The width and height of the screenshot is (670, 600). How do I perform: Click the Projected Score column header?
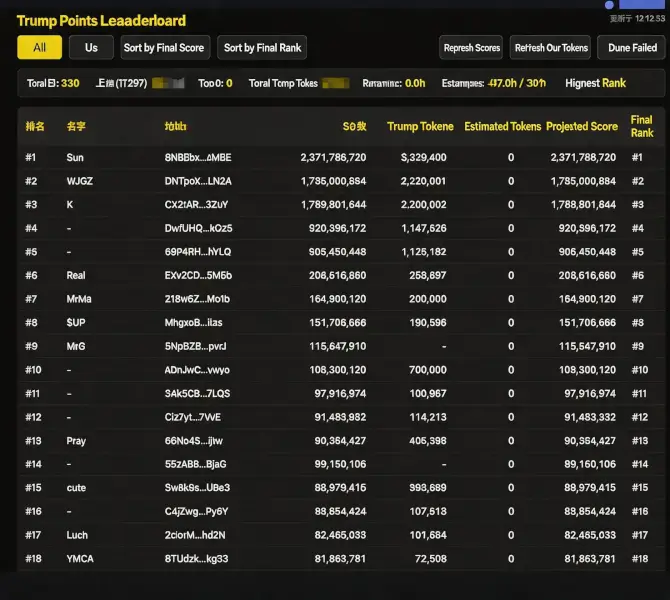coord(581,127)
